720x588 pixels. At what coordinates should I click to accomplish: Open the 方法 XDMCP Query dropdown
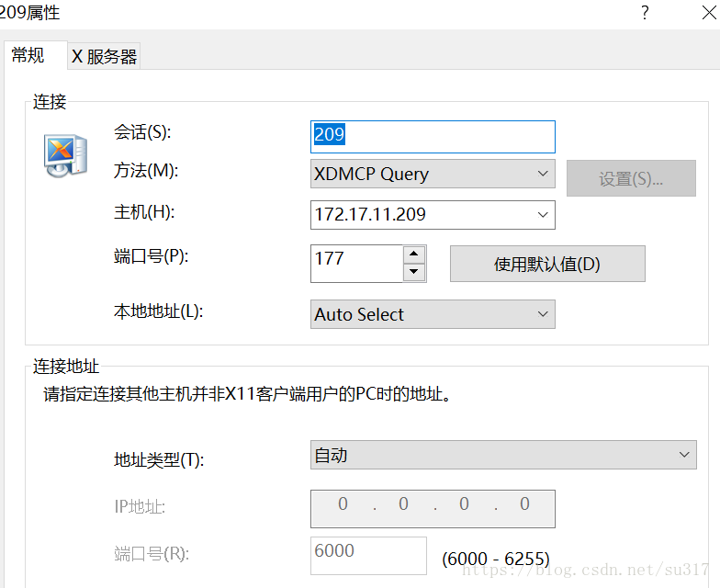433,174
